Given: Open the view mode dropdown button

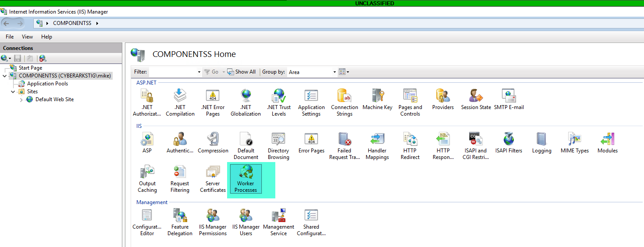Looking at the screenshot, I should pos(344,72).
